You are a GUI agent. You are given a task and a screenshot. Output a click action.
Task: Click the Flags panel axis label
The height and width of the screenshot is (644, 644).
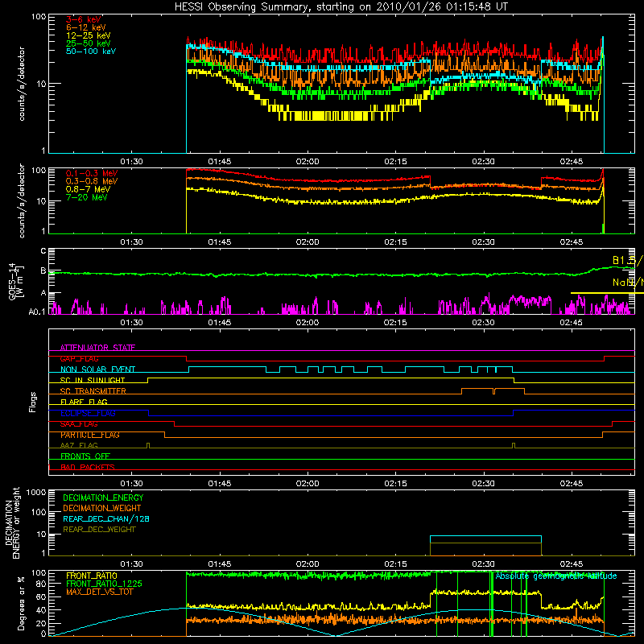tap(33, 402)
